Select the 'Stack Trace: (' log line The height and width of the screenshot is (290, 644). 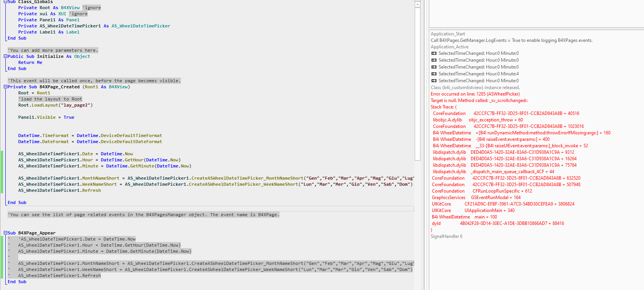(444, 107)
